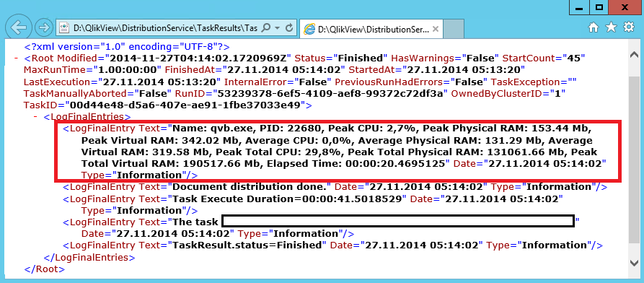Collapse the Root XML node
The image size is (644, 283).
pyautogui.click(x=17, y=58)
